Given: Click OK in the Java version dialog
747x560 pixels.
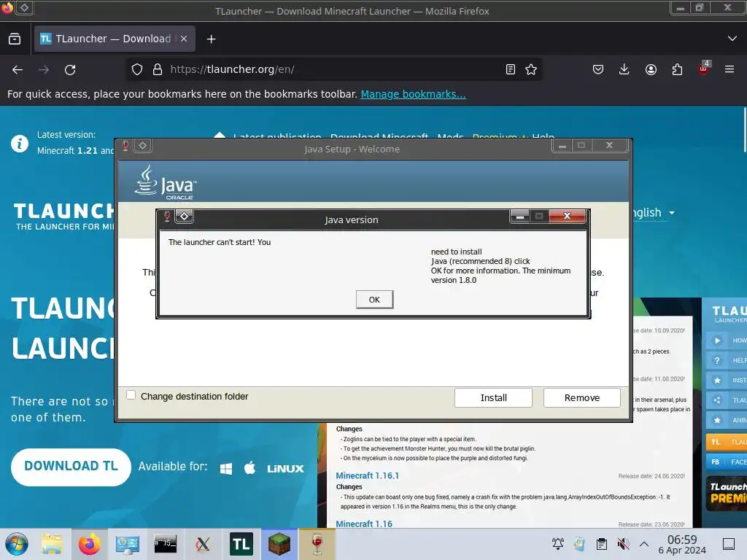Looking at the screenshot, I should pyautogui.click(x=374, y=300).
